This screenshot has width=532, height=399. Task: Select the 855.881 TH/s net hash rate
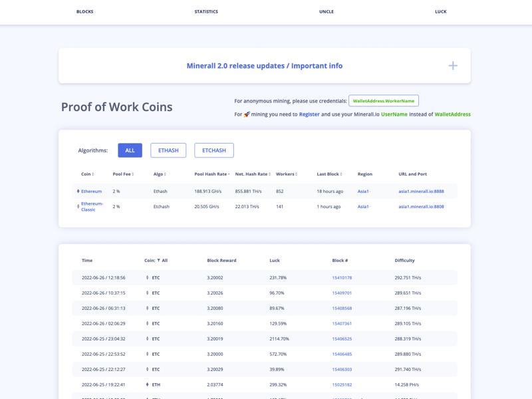point(248,192)
